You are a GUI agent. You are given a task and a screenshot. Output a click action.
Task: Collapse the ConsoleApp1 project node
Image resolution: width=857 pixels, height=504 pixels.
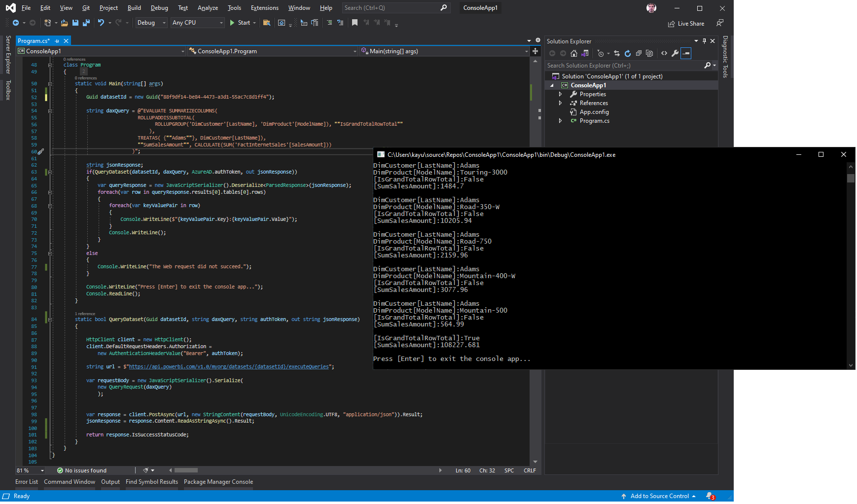[x=553, y=85]
